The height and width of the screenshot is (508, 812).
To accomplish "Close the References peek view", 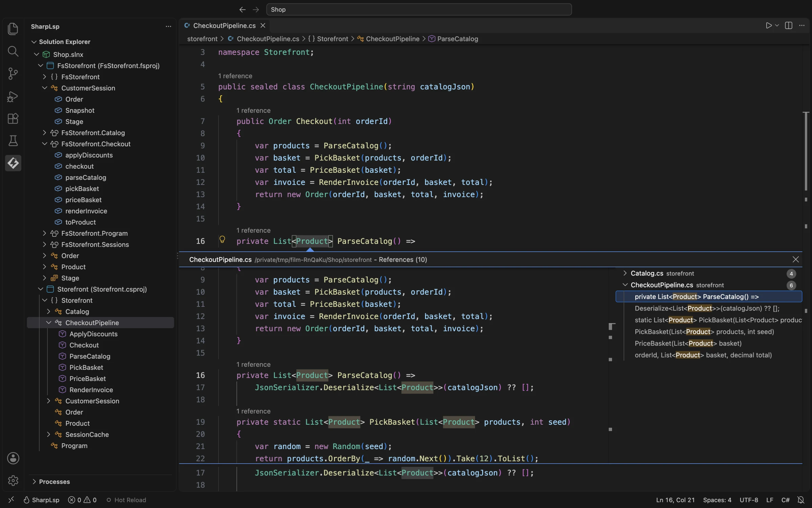I will click(795, 259).
